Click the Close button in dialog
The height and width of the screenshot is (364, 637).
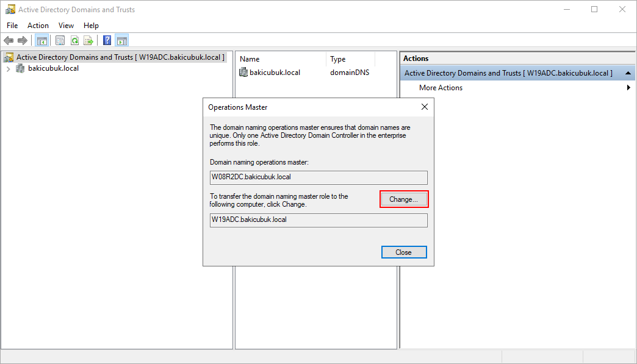(404, 252)
